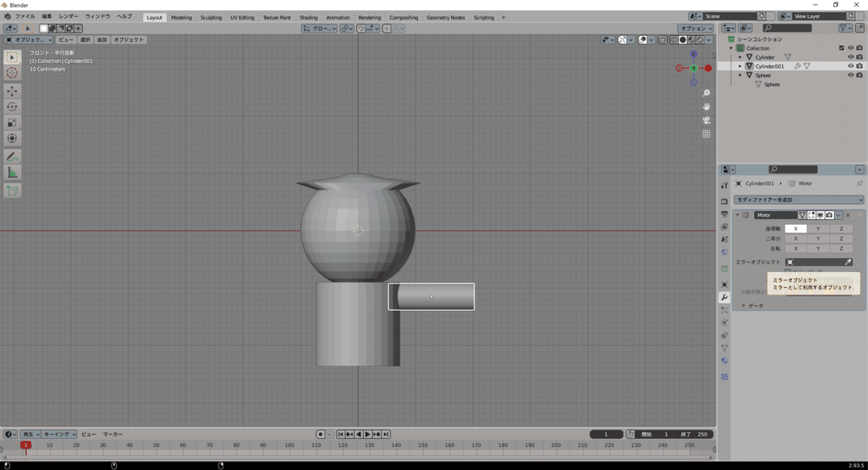This screenshot has height=470, width=868.
Task: Select the Move tool
Action: tap(12, 90)
